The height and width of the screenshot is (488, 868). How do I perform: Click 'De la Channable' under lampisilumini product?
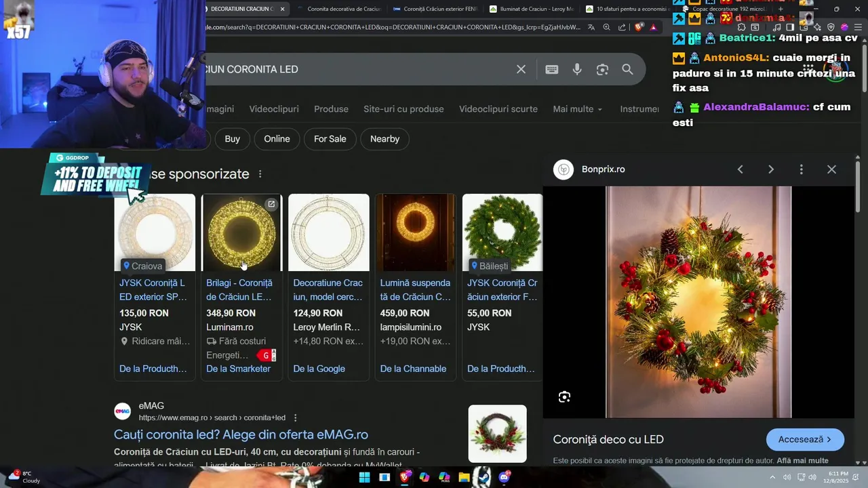(413, 369)
